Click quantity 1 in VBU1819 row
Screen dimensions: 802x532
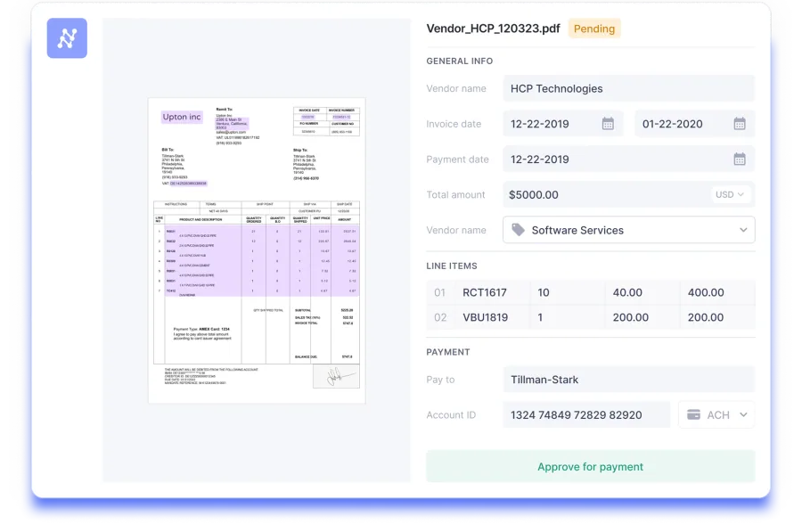[540, 317]
